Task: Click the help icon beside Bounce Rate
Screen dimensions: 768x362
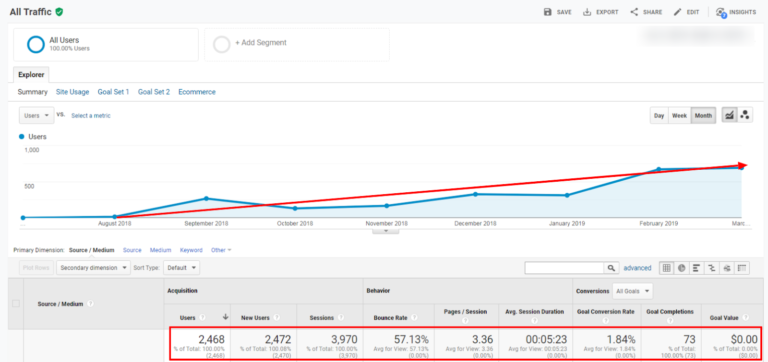Action: pyautogui.click(x=413, y=317)
